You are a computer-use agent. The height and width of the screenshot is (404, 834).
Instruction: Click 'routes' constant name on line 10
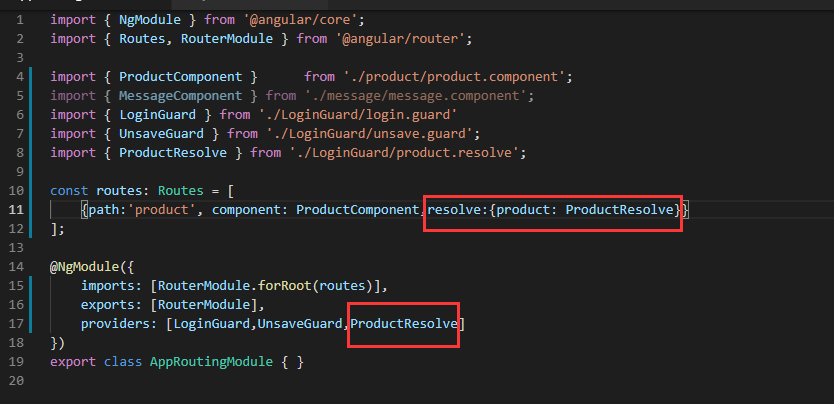(x=119, y=190)
